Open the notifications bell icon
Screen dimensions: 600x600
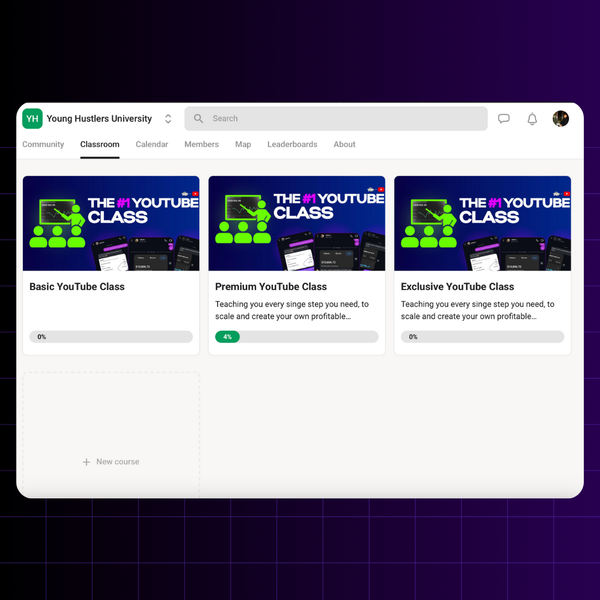[x=532, y=119]
